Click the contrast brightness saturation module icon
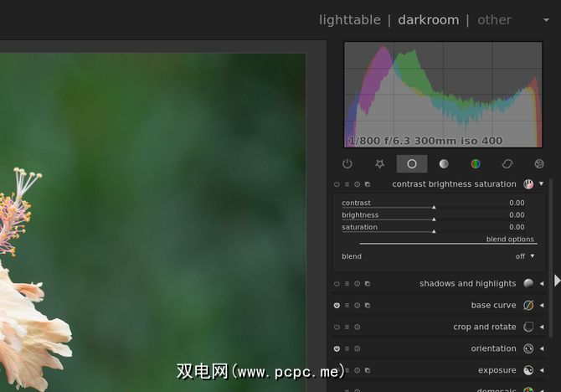This screenshot has height=392, width=561. coord(528,184)
